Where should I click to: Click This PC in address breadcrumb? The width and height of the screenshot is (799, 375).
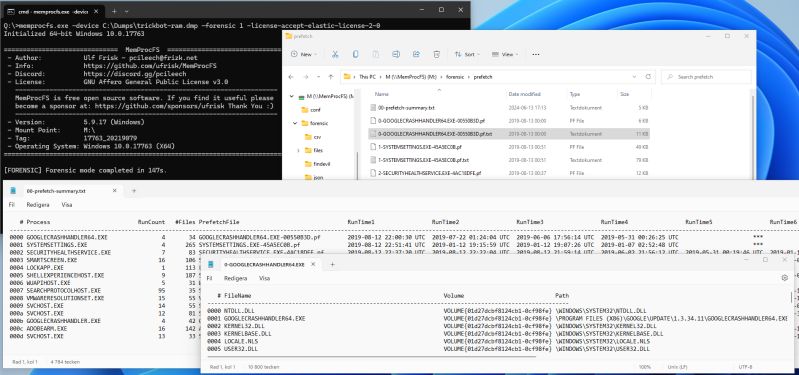click(x=367, y=77)
